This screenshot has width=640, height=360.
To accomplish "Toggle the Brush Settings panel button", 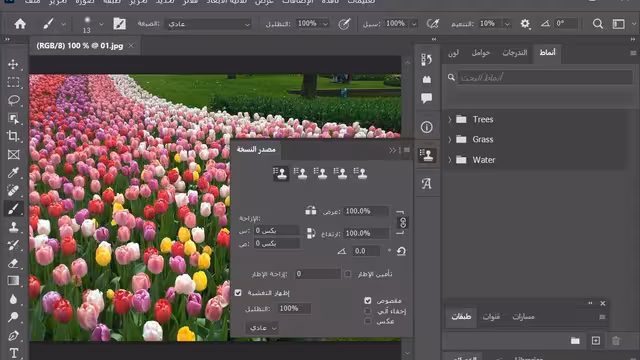I will coord(119,24).
